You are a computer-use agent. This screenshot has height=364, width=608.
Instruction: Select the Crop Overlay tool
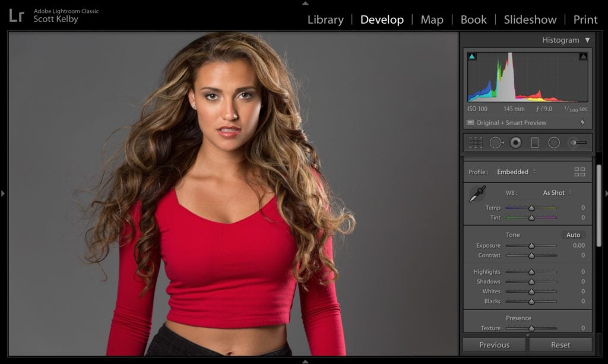pos(475,143)
